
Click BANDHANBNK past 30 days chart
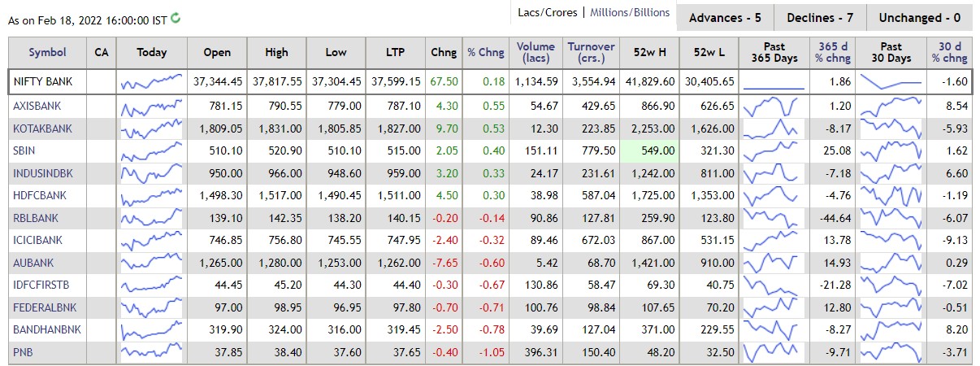(891, 329)
